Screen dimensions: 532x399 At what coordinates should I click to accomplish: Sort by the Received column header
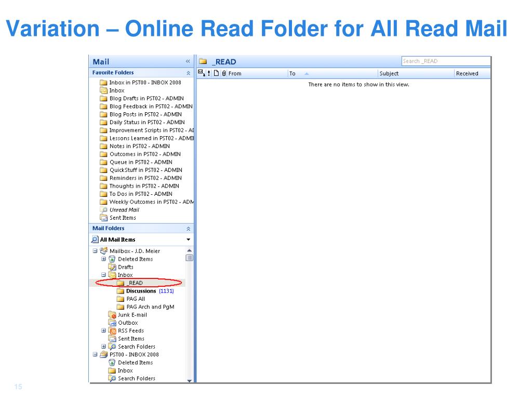(467, 73)
